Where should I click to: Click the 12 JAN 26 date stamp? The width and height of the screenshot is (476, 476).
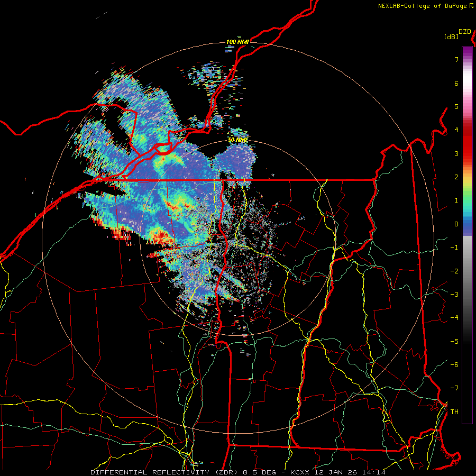coord(335,472)
